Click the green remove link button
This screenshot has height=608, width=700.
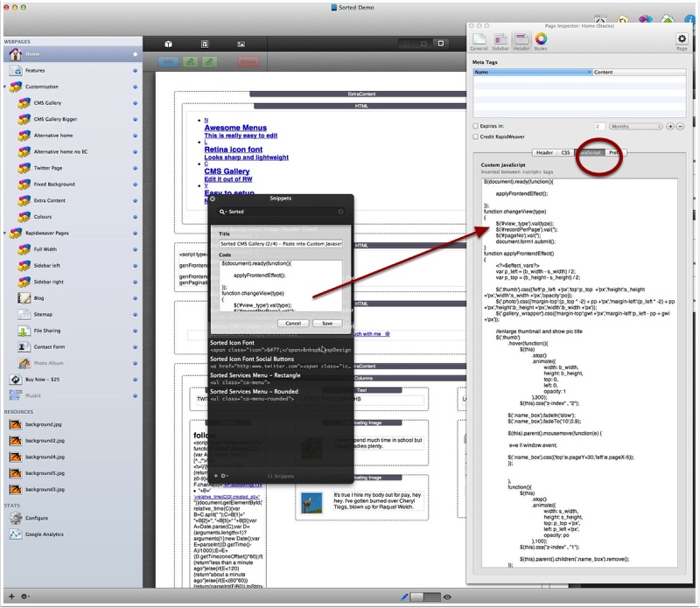pos(209,62)
